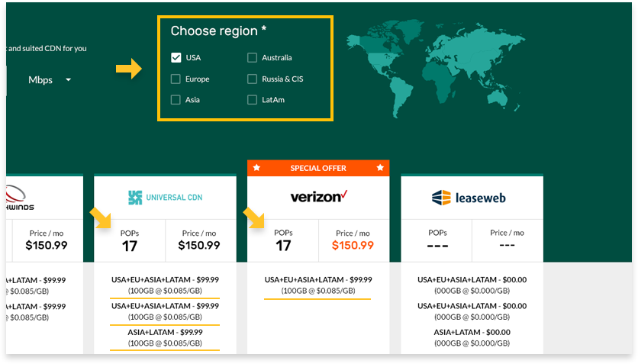
Task: Tick the Asia region checkbox
Action: coord(176,100)
